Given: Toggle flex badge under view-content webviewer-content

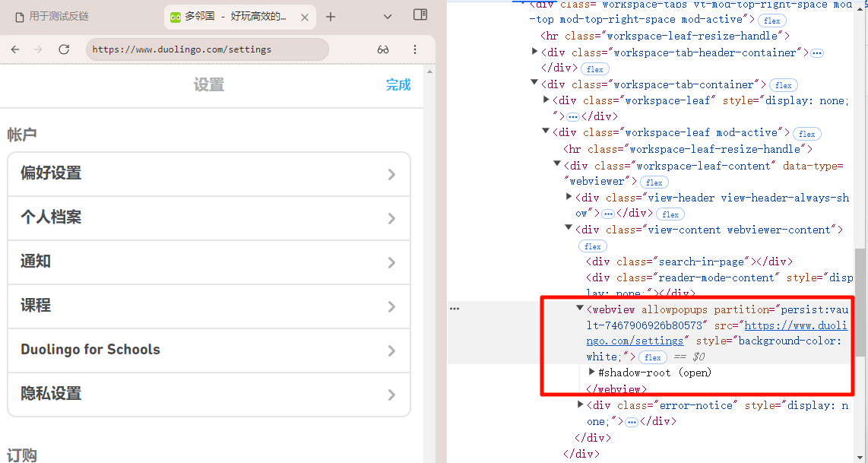Looking at the screenshot, I should (x=593, y=246).
